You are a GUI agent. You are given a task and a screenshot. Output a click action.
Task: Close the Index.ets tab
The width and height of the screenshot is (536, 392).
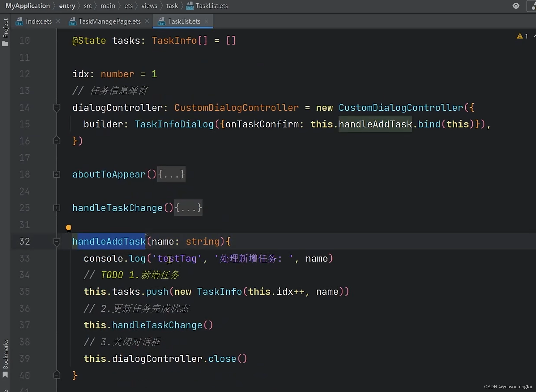(x=58, y=21)
